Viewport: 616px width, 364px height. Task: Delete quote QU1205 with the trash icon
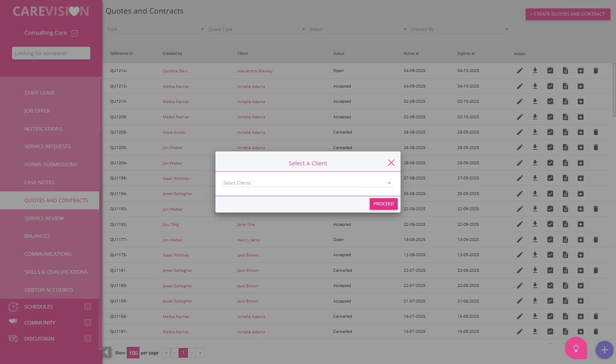596,147
